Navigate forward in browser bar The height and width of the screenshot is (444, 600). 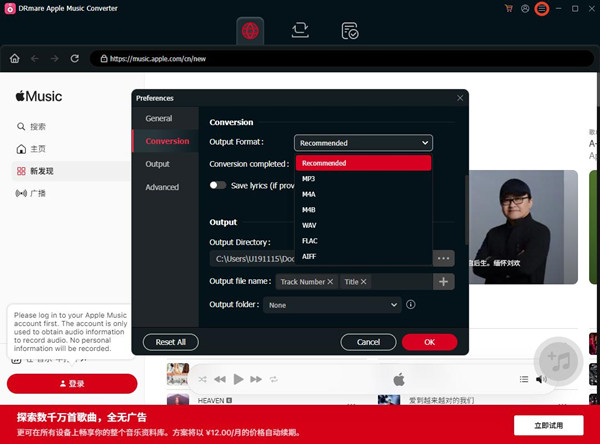(x=55, y=59)
